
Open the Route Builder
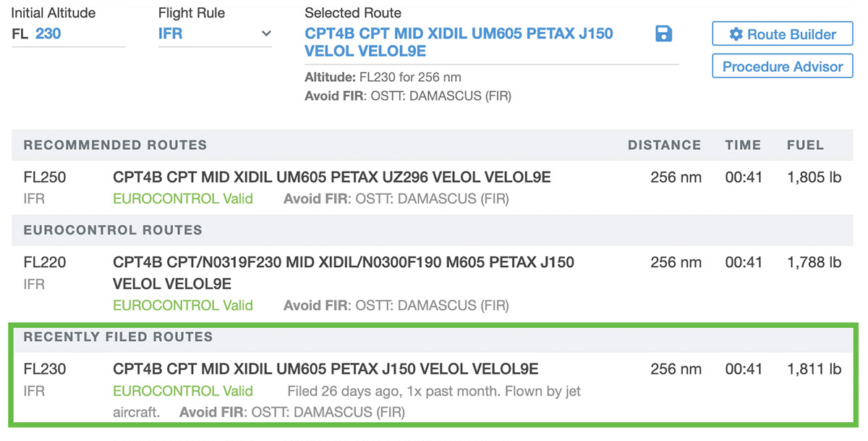pos(783,34)
